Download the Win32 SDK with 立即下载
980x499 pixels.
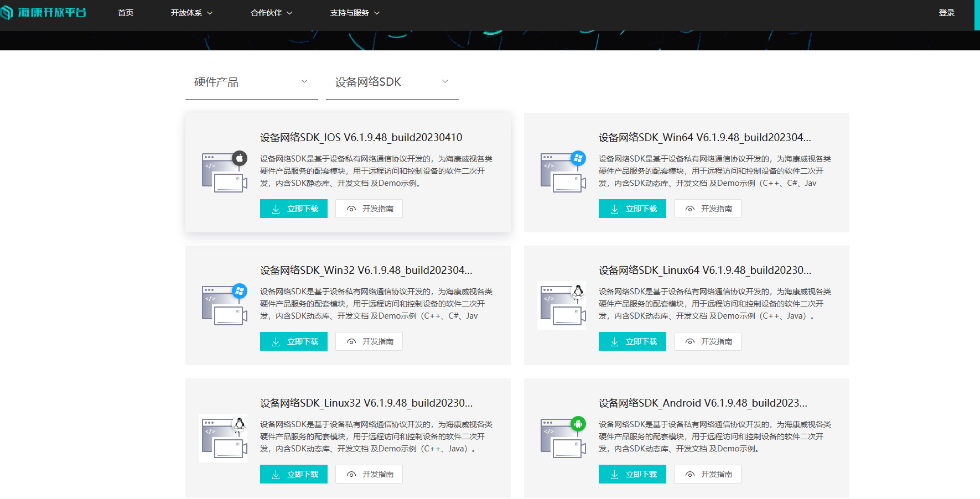[294, 341]
